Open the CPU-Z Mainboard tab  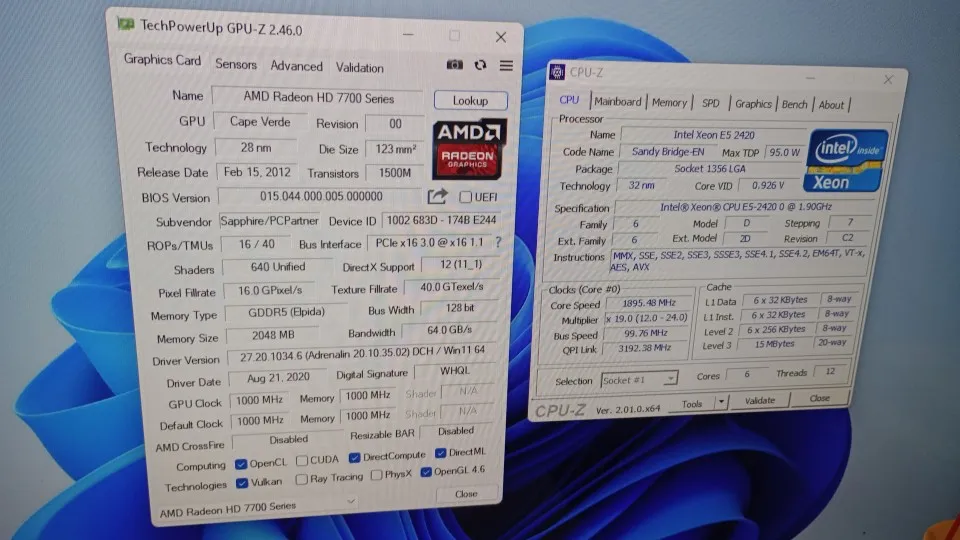[618, 102]
